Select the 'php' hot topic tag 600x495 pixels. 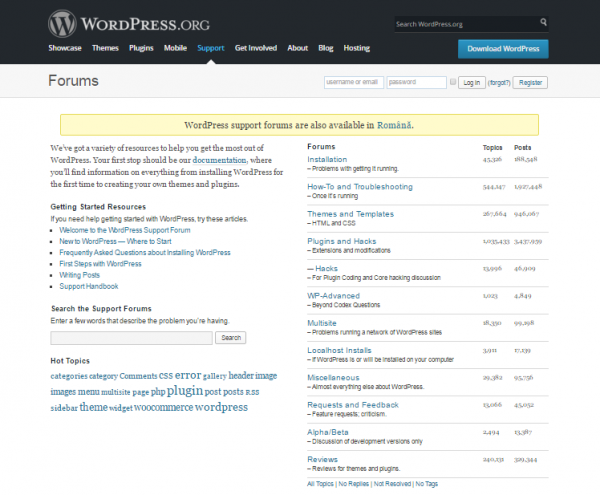(158, 392)
